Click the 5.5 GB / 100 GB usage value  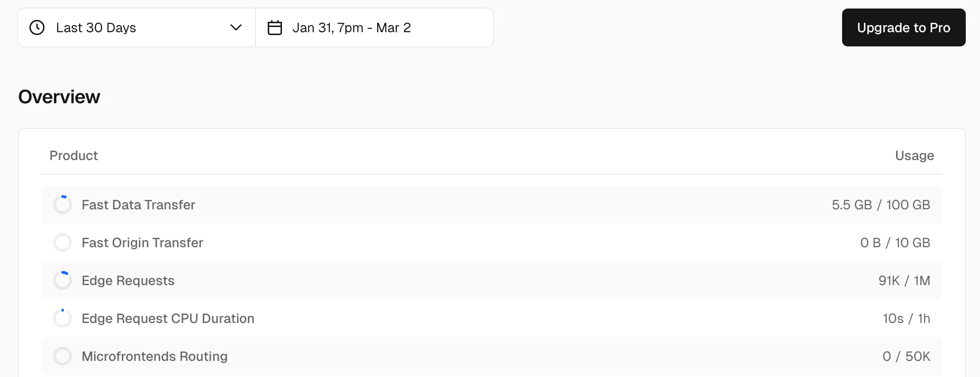[x=880, y=205]
